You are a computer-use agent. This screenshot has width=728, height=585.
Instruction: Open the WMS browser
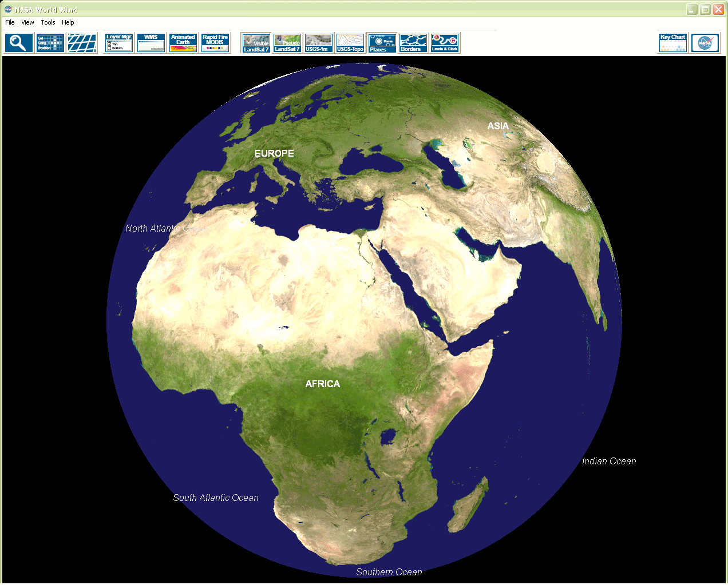[x=151, y=43]
